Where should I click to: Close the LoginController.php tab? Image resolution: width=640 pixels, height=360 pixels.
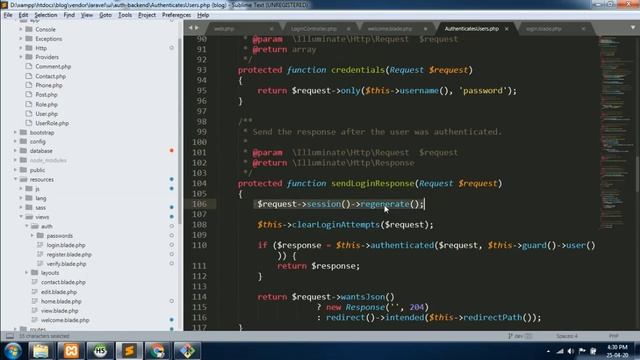click(348, 29)
